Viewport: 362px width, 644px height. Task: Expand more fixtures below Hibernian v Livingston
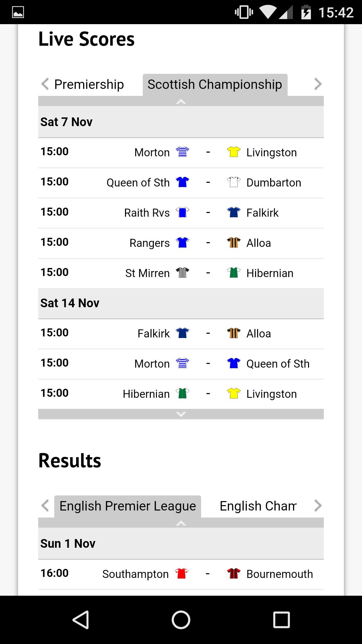click(x=181, y=414)
